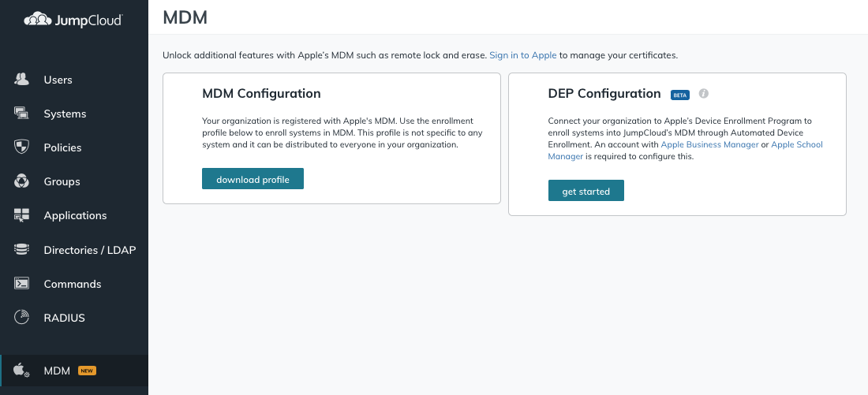This screenshot has width=868, height=395.
Task: Click the download profile button
Action: [253, 179]
